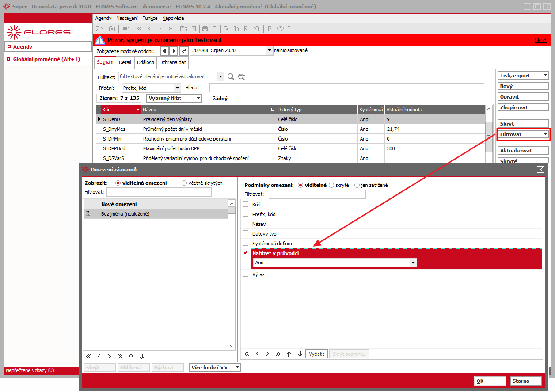The width and height of the screenshot is (555, 392).
Task: Click the Skrýt link in warning bar
Action: [541, 40]
